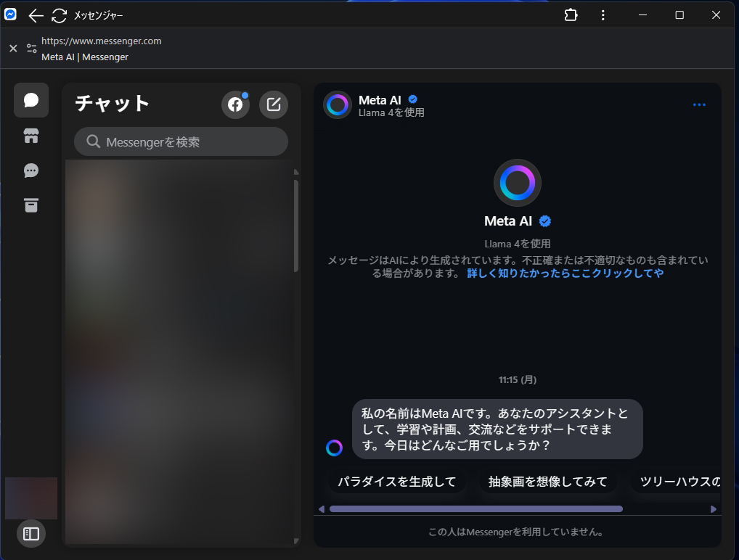Click the chat list vertical scrollbar thumb
This screenshot has width=739, height=560.
pos(296,226)
